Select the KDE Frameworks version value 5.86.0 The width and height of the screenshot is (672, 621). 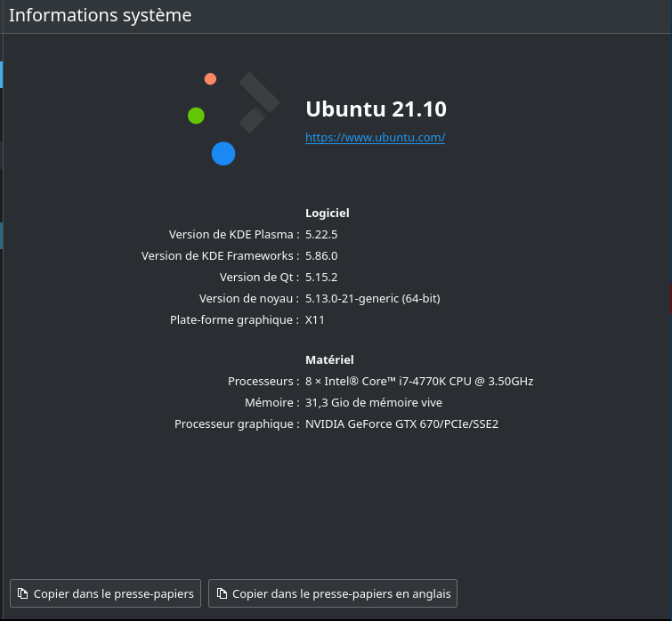click(x=321, y=255)
